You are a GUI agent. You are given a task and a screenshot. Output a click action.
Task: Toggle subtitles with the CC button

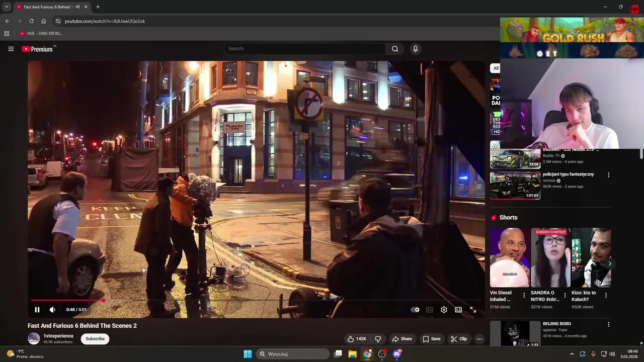click(x=429, y=310)
